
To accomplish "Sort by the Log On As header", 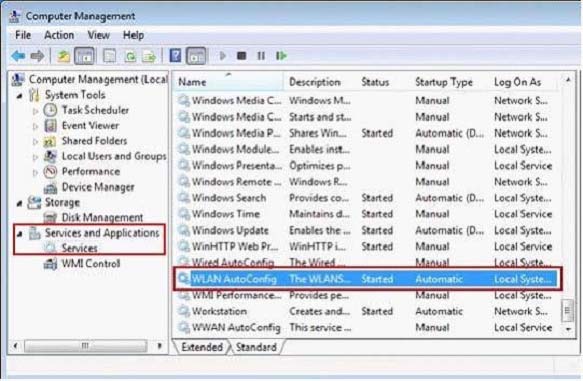I will 524,82.
